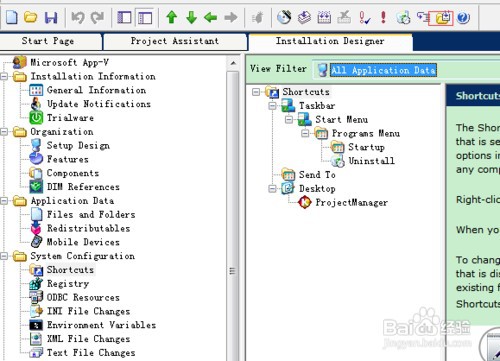Toggle the left view list pane icon

(124, 17)
